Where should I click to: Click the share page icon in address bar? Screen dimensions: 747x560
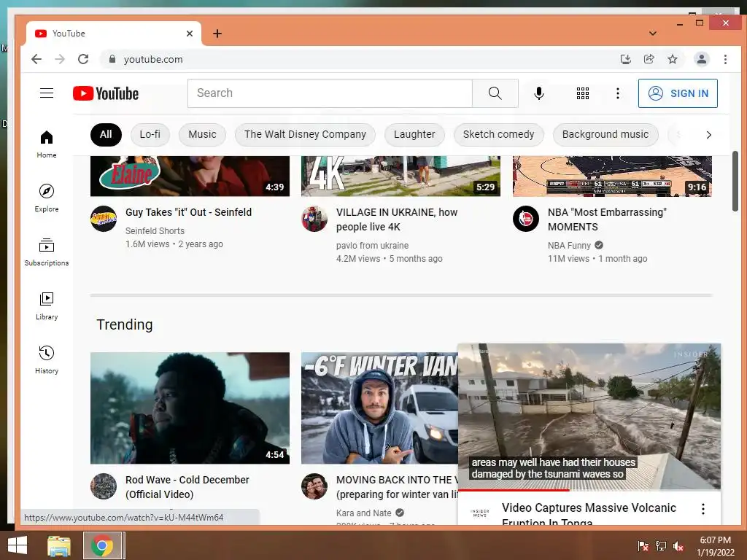point(649,59)
